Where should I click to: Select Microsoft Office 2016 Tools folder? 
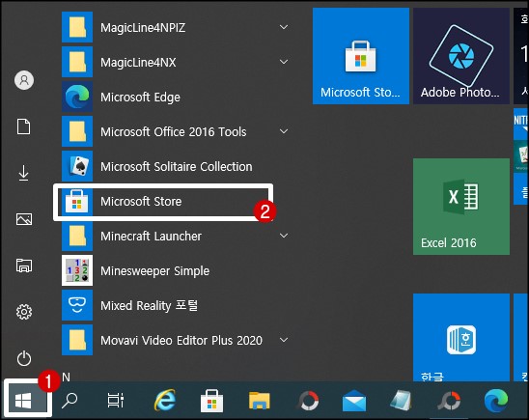176,131
